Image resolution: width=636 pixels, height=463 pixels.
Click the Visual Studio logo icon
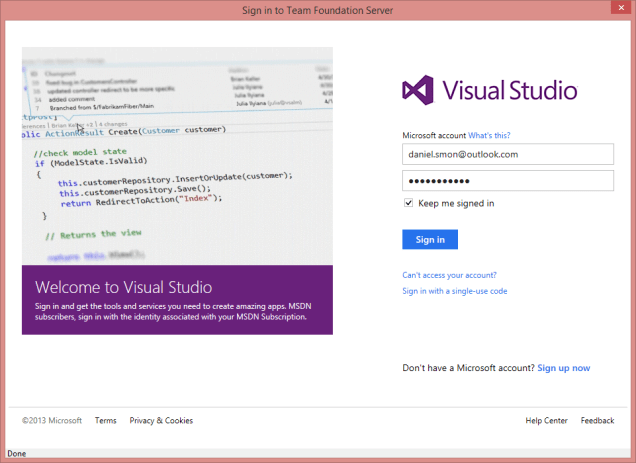tap(419, 90)
